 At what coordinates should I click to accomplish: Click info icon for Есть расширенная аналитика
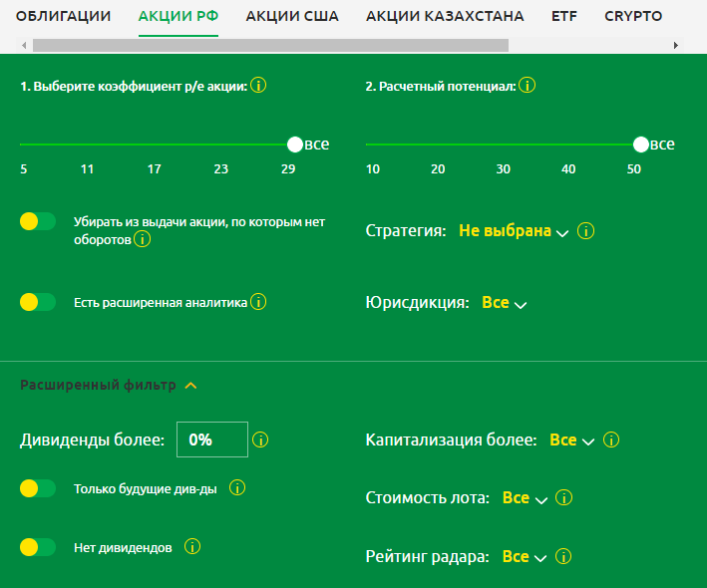tap(258, 301)
